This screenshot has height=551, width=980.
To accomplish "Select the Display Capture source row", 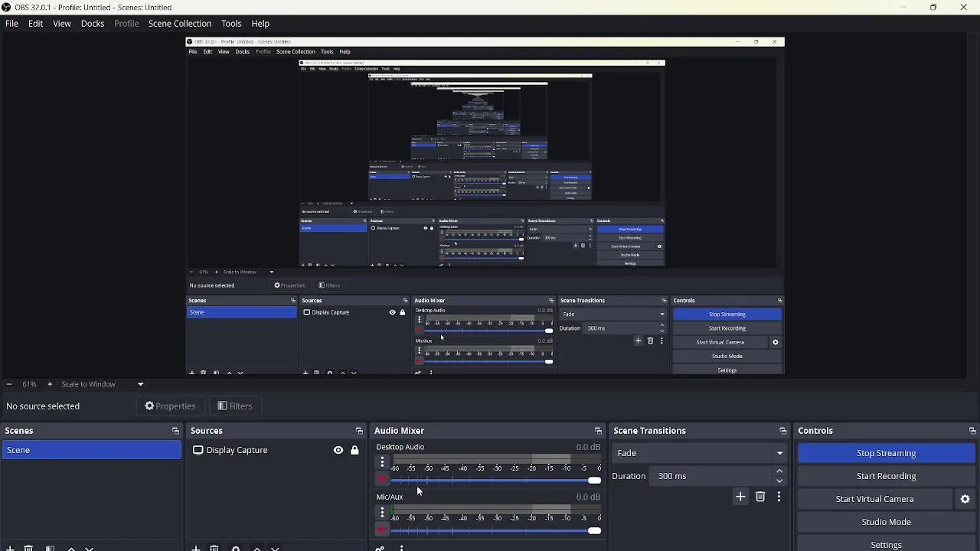I will click(x=276, y=450).
